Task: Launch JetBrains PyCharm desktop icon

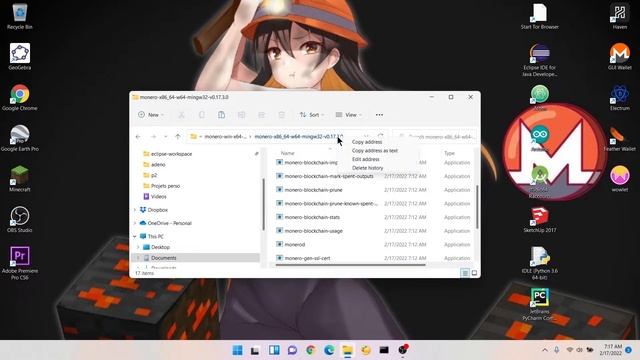Action: coord(540,304)
